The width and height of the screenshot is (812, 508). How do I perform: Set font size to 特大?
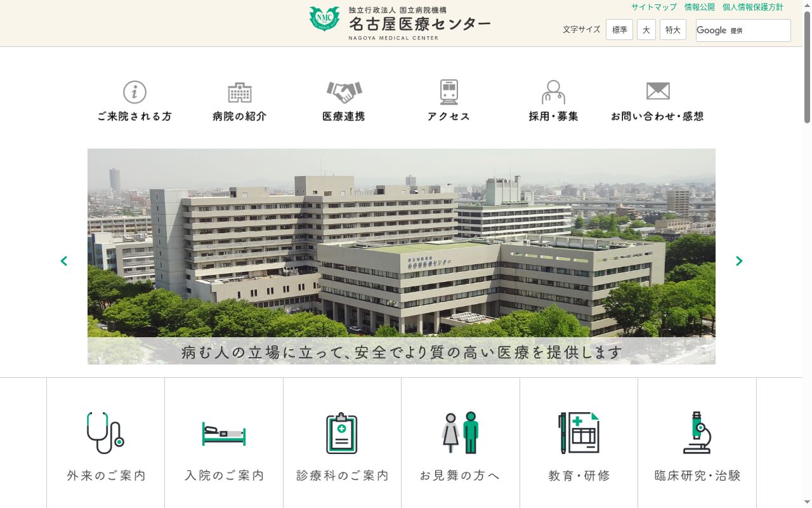tap(673, 30)
